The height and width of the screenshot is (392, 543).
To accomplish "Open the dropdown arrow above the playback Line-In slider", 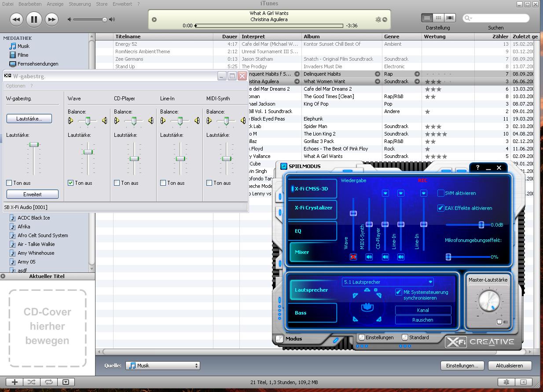I will click(x=401, y=193).
